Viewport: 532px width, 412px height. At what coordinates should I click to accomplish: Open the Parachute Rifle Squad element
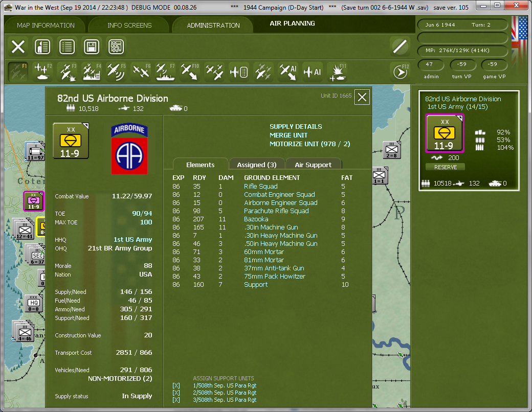(x=276, y=211)
